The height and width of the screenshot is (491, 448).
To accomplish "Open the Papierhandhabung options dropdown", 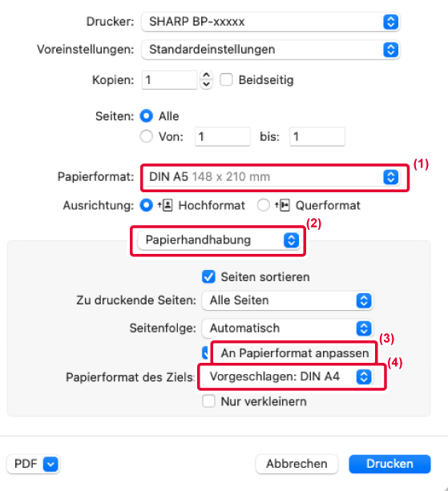I will [x=218, y=240].
